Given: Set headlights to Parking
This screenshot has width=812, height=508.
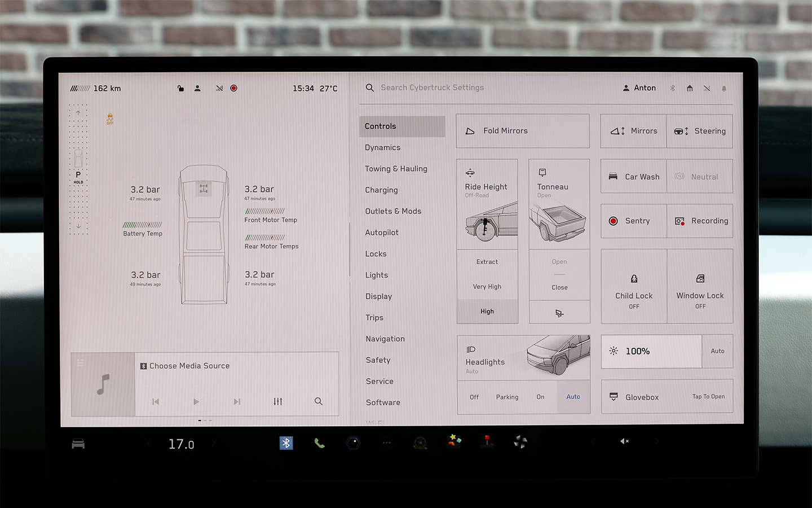Looking at the screenshot, I should (x=507, y=397).
